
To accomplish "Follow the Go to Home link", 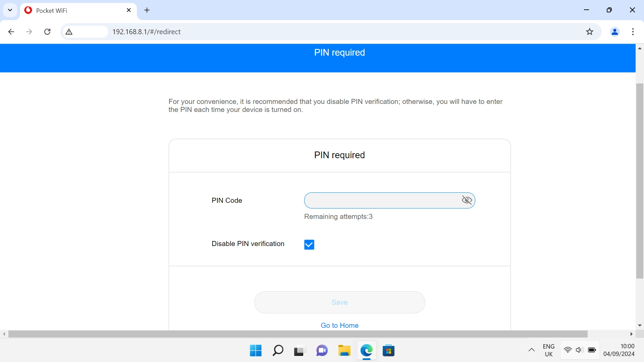I will [x=339, y=325].
